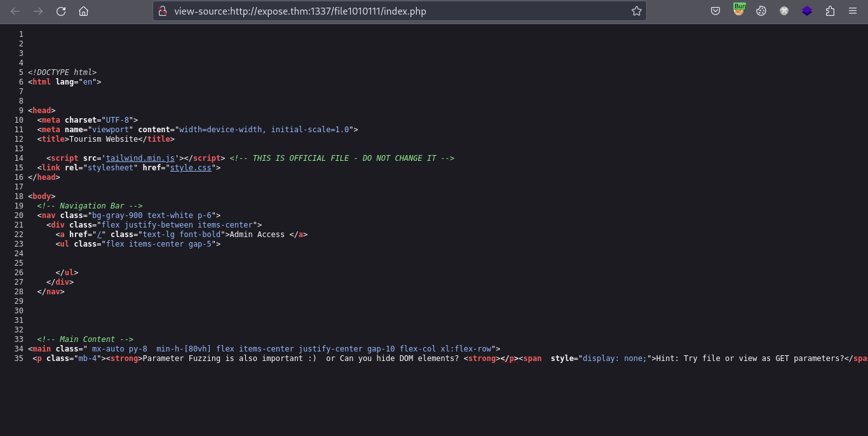Viewport: 868px width, 436px height.
Task: Follow the "/" href link
Action: [99, 235]
